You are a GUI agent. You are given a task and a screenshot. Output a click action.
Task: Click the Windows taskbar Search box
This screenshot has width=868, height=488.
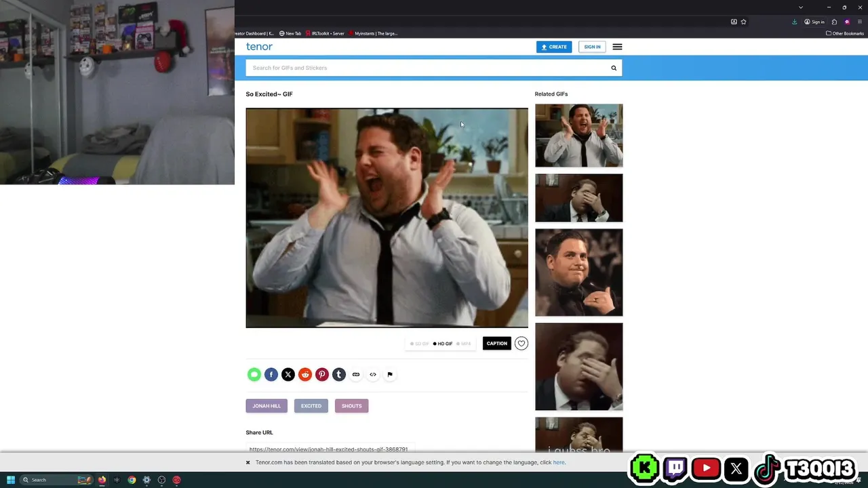[56, 480]
